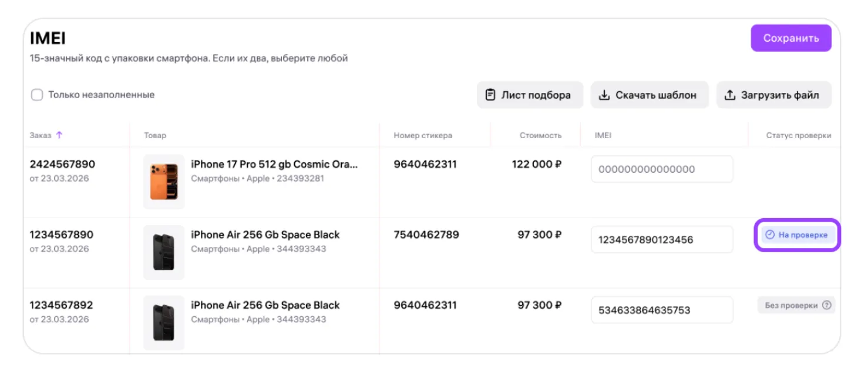Sort by Заказ column arrow
This screenshot has width=868, height=371.
point(59,135)
